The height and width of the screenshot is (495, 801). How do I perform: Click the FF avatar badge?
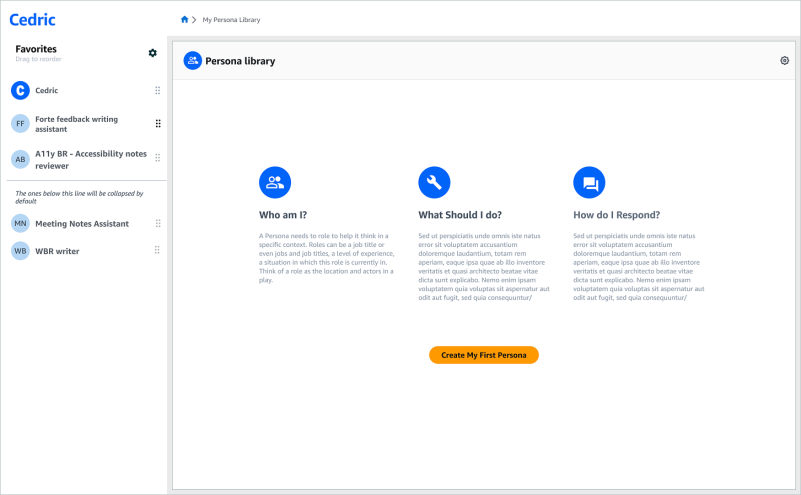pos(20,124)
